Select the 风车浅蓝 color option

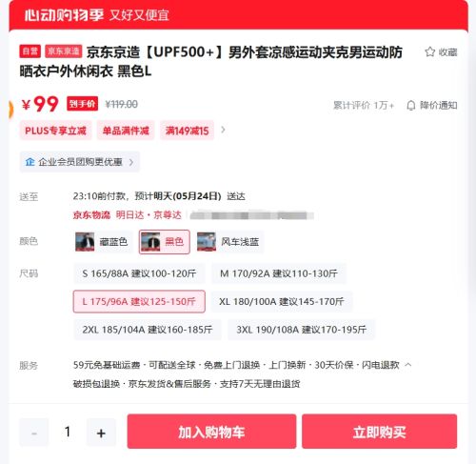coord(229,242)
